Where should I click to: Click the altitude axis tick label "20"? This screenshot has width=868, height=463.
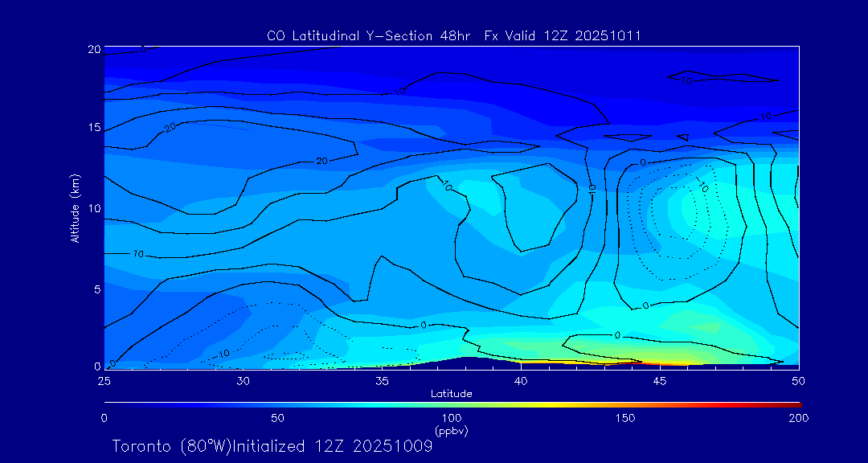(94, 49)
